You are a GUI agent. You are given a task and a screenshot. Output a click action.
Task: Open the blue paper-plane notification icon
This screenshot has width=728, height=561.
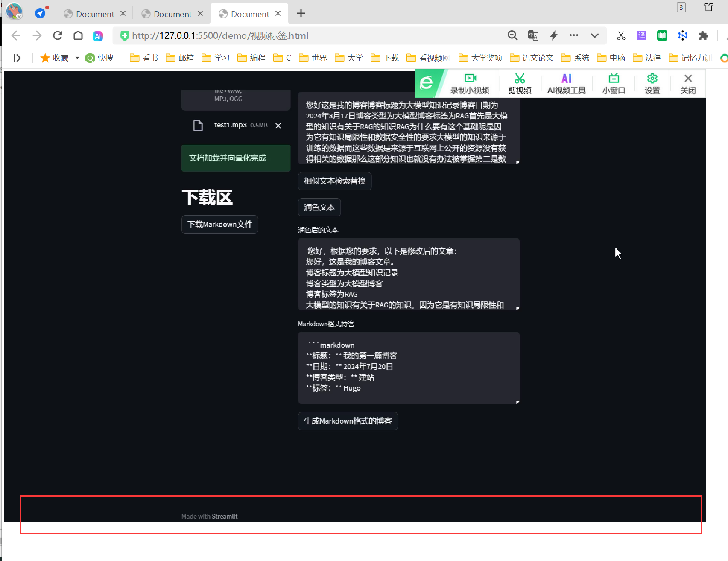coord(41,13)
